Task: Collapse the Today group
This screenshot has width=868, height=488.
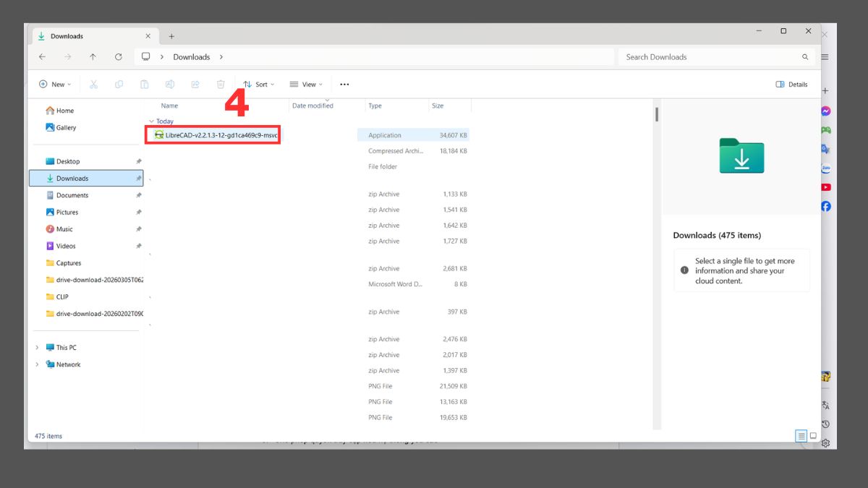Action: 151,121
